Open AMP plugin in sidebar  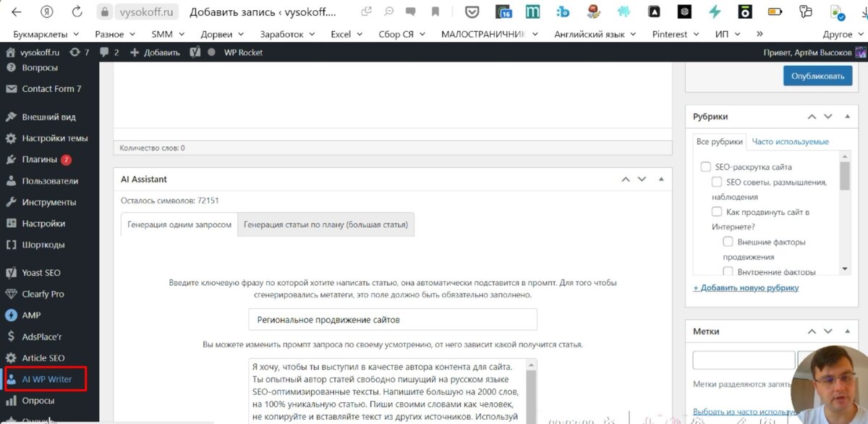click(31, 315)
